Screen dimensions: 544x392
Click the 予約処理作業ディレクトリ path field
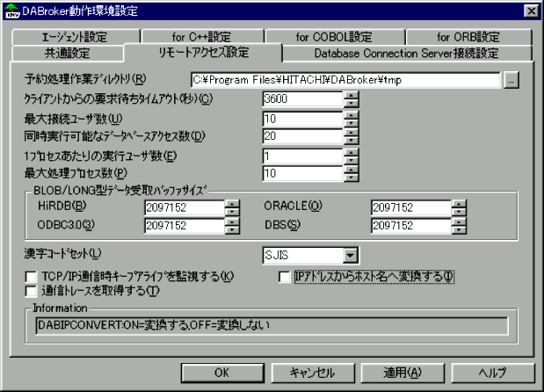coord(345,80)
